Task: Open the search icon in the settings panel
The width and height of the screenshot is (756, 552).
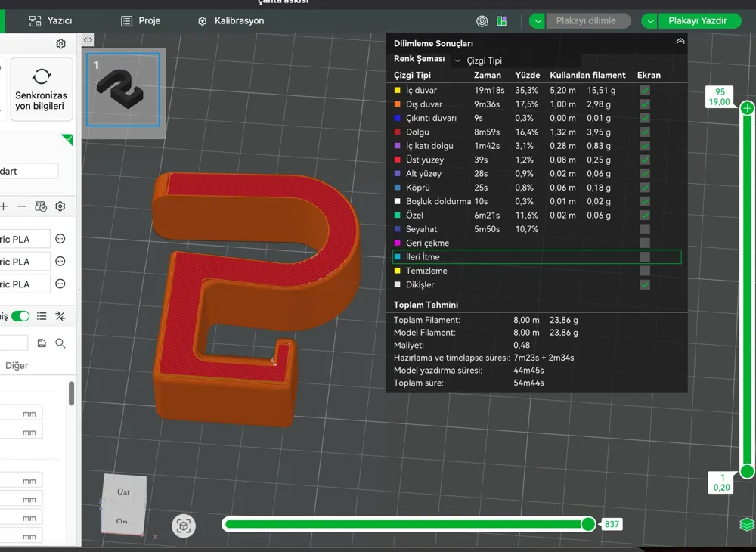Action: [60, 343]
